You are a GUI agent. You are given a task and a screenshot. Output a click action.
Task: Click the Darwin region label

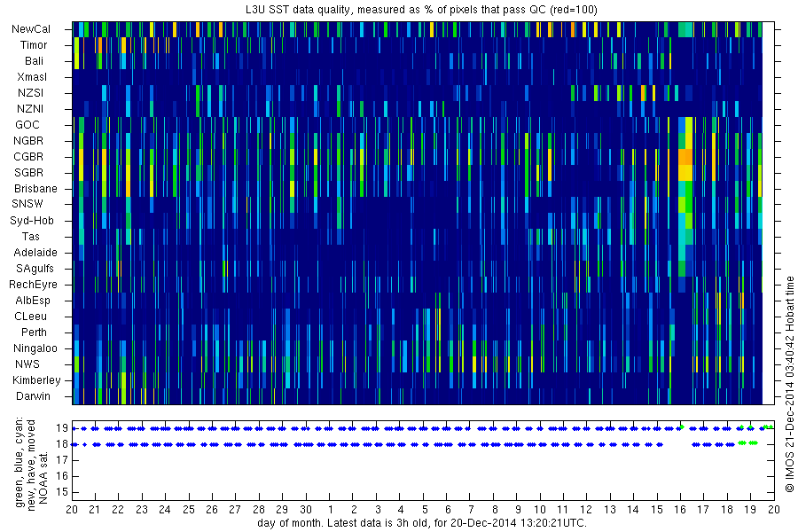coord(33,396)
